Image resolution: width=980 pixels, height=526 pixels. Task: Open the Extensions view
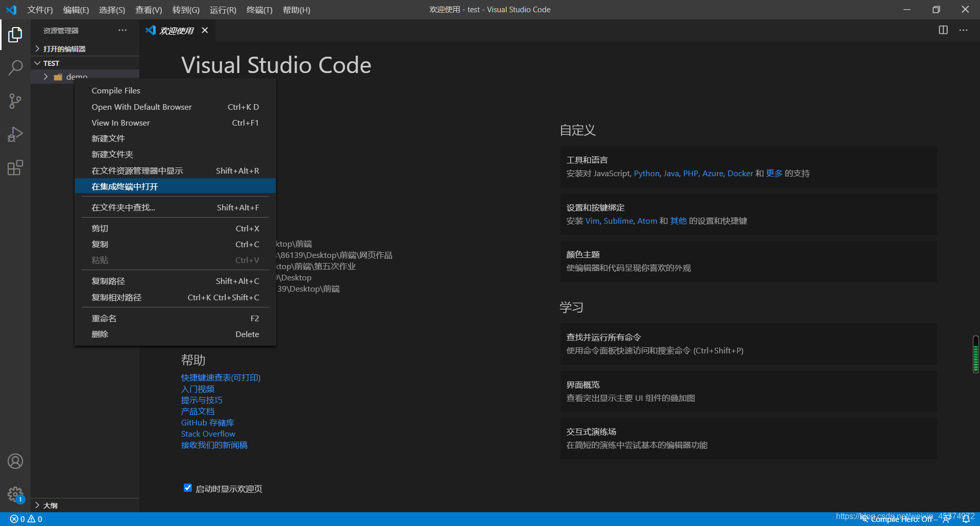pos(15,168)
